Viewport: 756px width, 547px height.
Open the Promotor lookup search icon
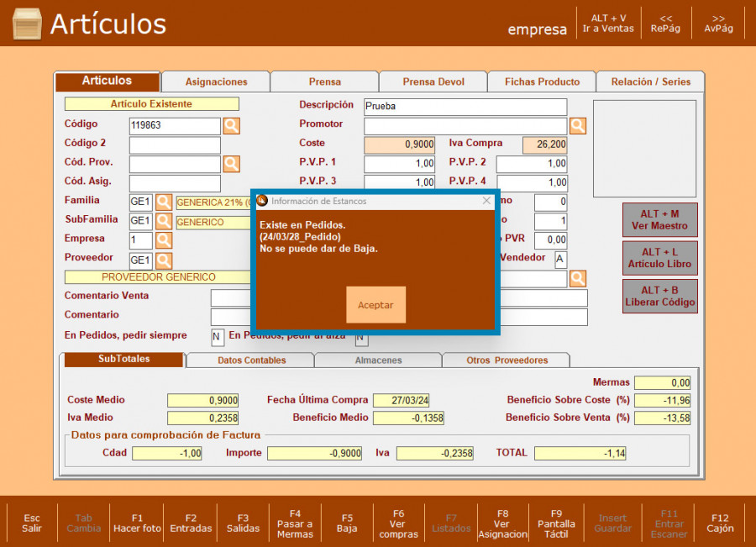click(x=578, y=126)
